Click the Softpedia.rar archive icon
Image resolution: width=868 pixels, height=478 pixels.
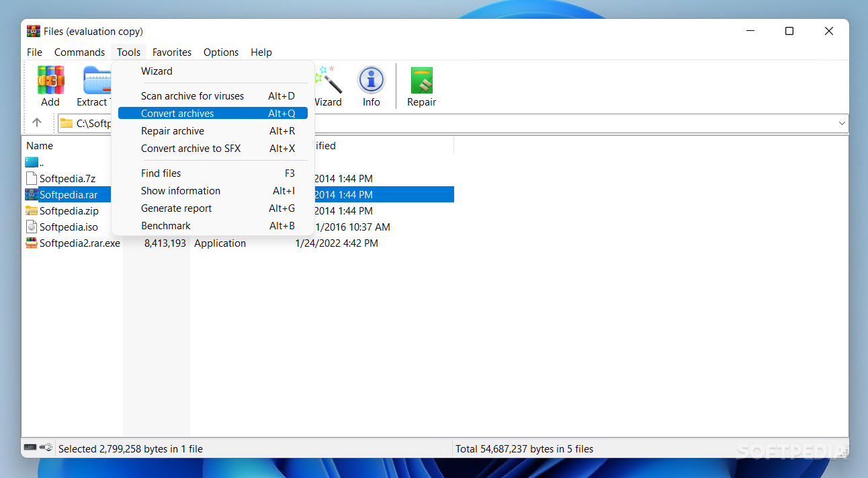click(x=32, y=194)
